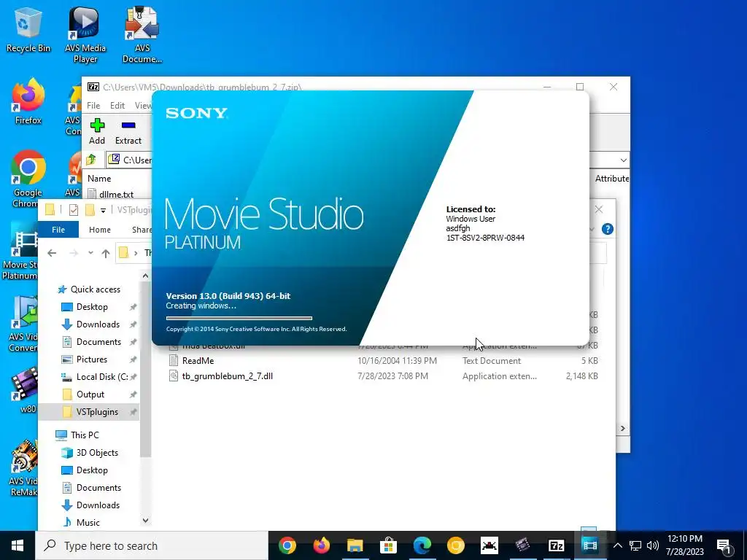
Task: Switch to Movie Studio taskbar button
Action: (589, 545)
